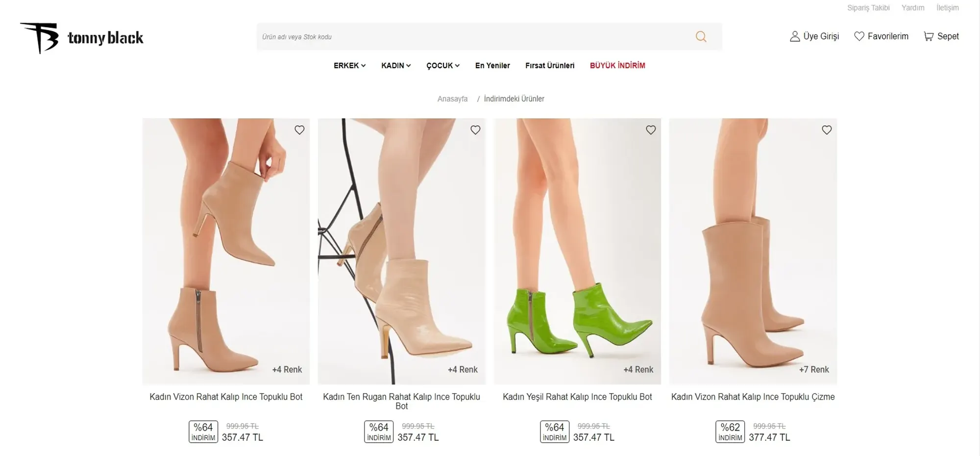Click the Tonny Black logo

[82, 38]
